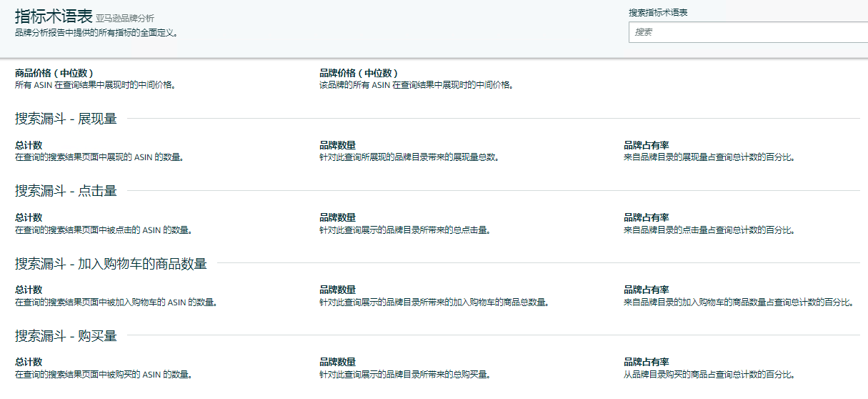Click the 搜索指标术语表 search input field
This screenshot has height=399, width=868.
[x=748, y=32]
